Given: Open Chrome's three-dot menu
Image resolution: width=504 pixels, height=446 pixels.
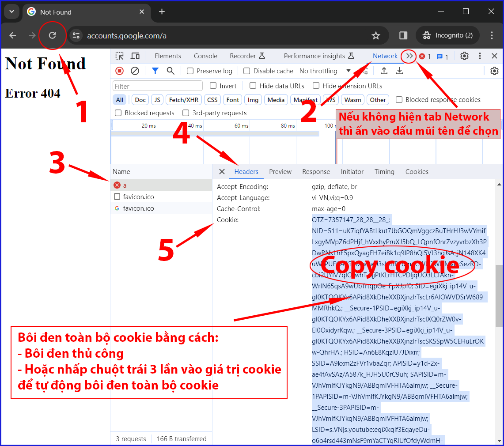Looking at the screenshot, I should [492, 35].
